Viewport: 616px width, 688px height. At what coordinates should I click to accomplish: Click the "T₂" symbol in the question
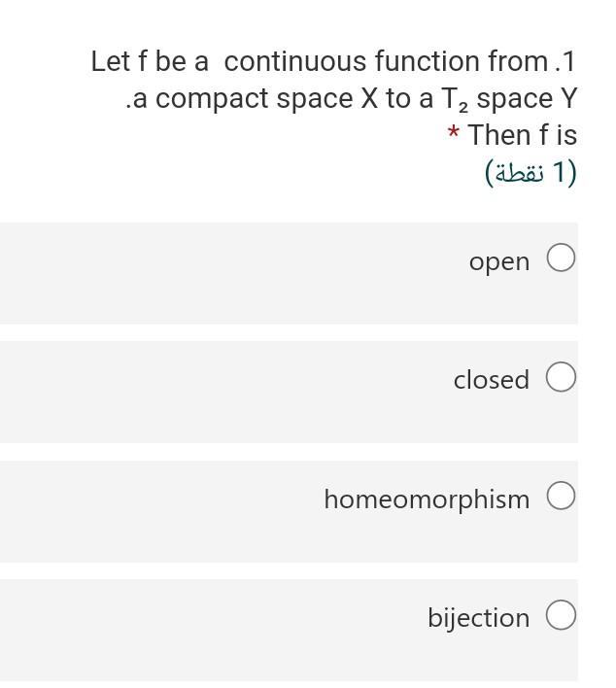point(455,99)
